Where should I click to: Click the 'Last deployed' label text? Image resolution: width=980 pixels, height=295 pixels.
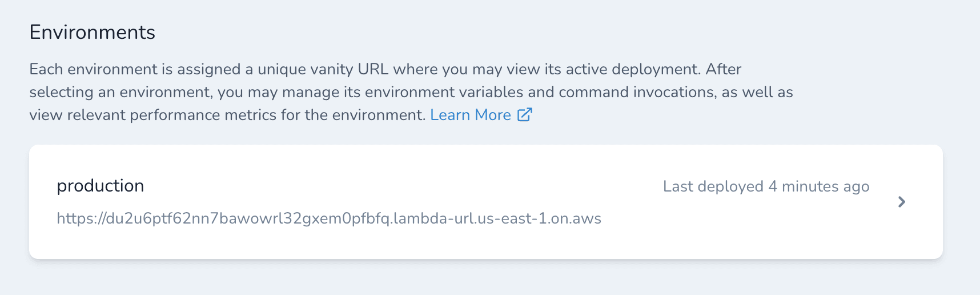713,186
